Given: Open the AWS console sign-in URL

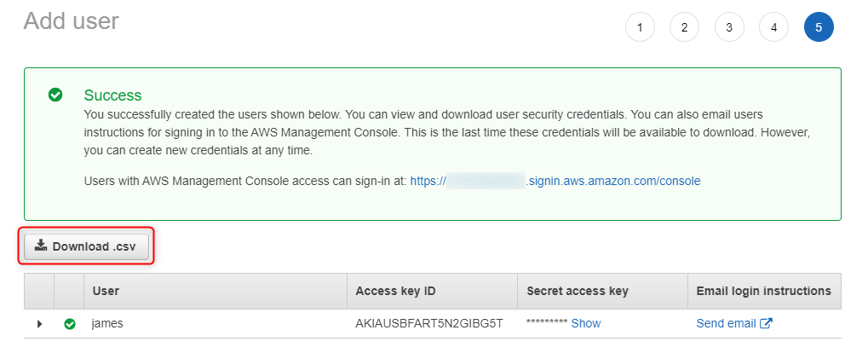Looking at the screenshot, I should pyautogui.click(x=555, y=181).
